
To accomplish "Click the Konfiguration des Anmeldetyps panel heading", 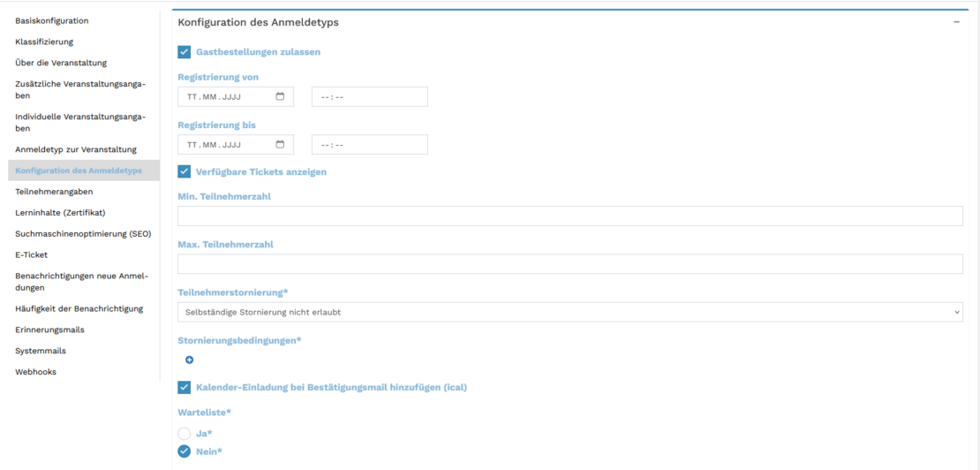I will [x=258, y=22].
